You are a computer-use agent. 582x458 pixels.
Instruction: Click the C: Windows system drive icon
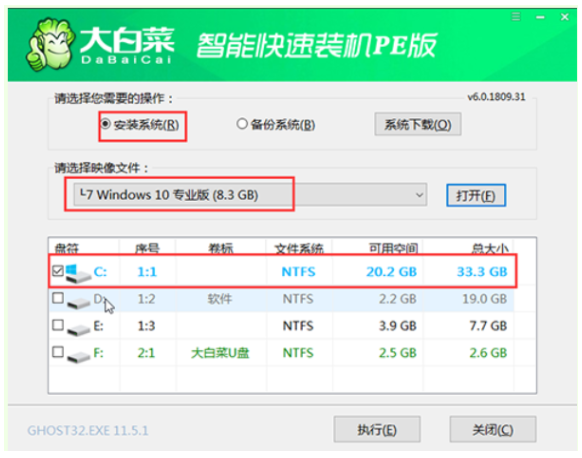coord(78,273)
